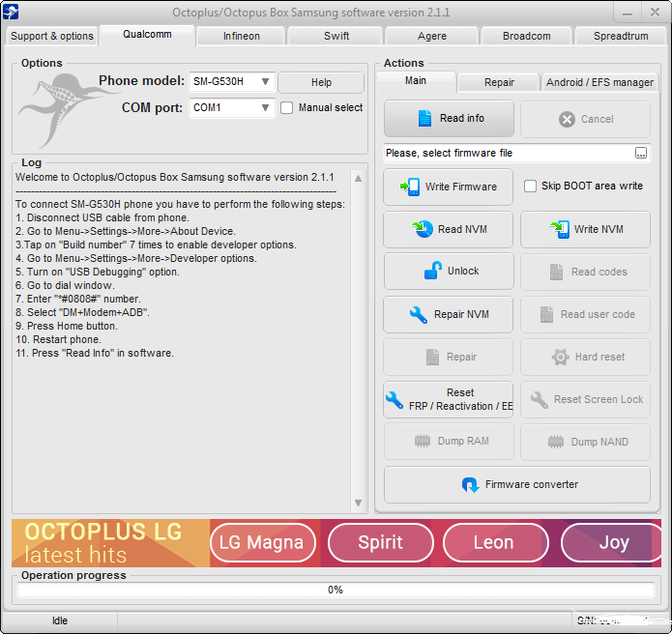Open the Infineon tab

tap(242, 36)
